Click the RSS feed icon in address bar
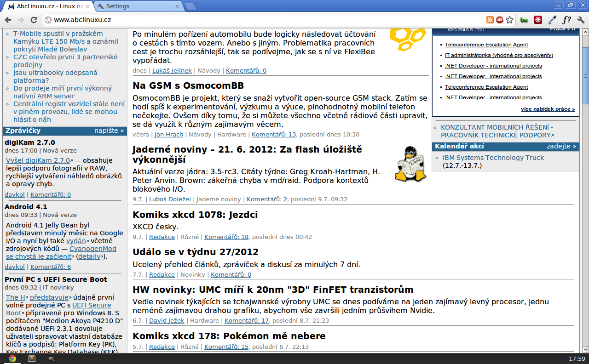Image resolution: width=589 pixels, height=364 pixels. coord(490,20)
